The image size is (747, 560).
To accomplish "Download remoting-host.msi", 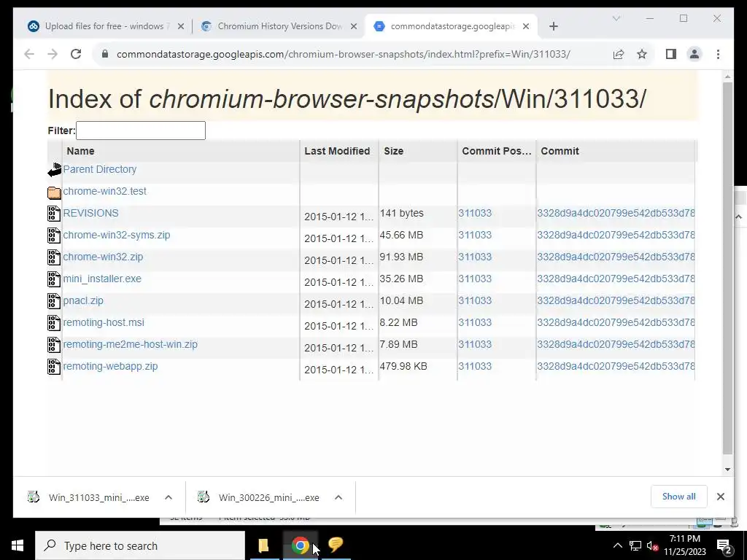I will (x=104, y=322).
